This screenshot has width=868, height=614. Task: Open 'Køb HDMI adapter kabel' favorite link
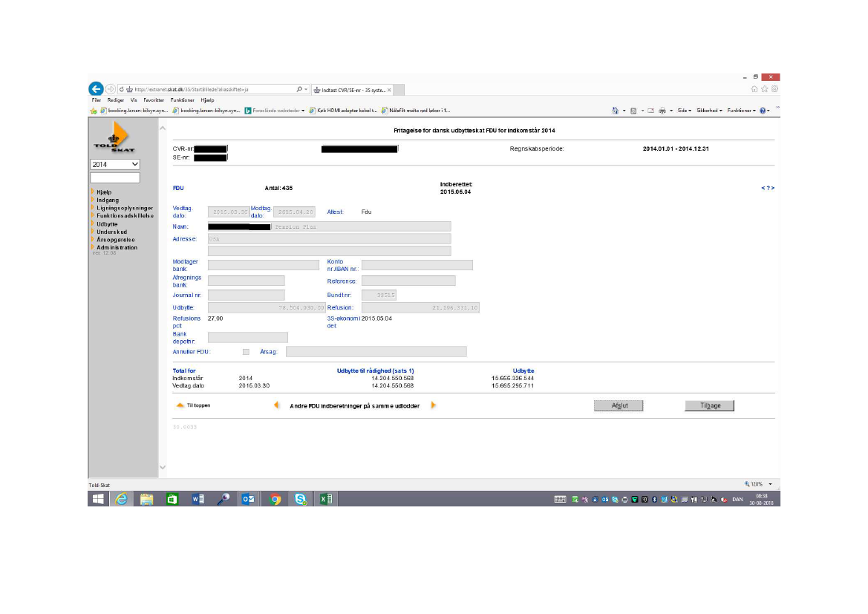[x=343, y=111]
